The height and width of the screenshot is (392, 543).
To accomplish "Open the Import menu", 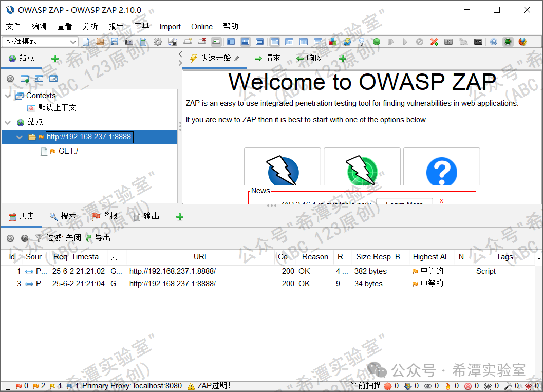I will pyautogui.click(x=170, y=27).
